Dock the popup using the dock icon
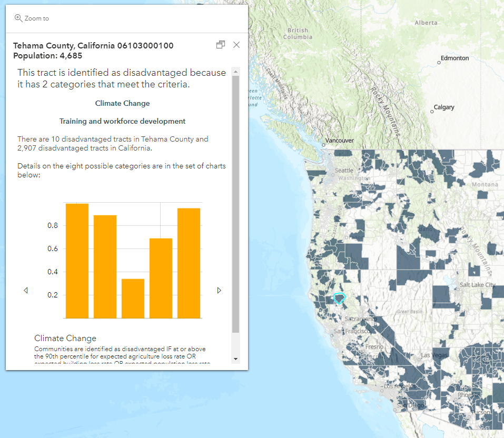504x438 pixels. click(221, 45)
